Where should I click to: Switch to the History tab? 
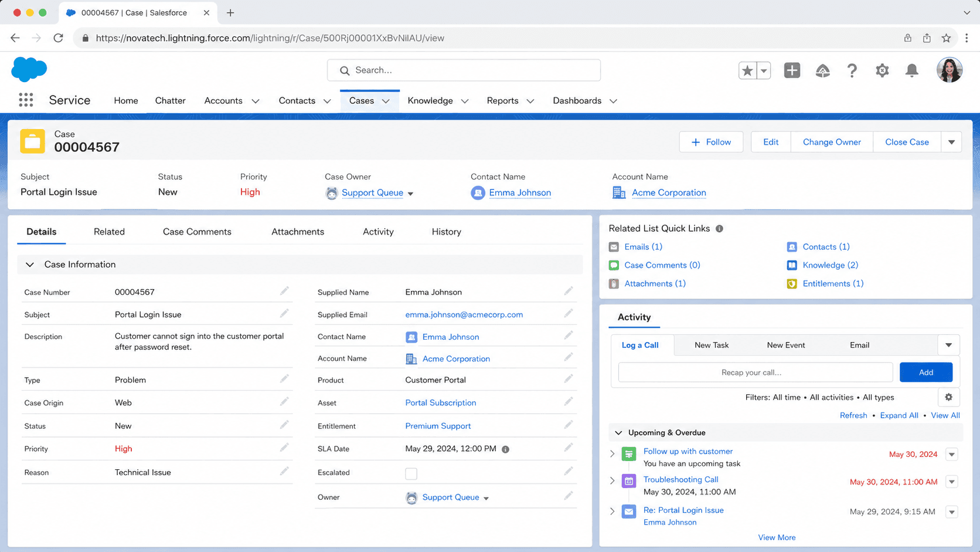pos(447,232)
